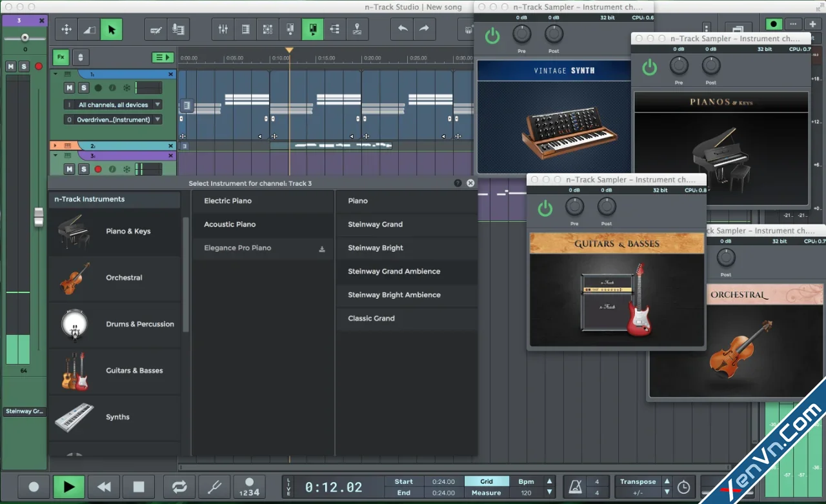
Task: Click the record button in transport
Action: pyautogui.click(x=34, y=487)
